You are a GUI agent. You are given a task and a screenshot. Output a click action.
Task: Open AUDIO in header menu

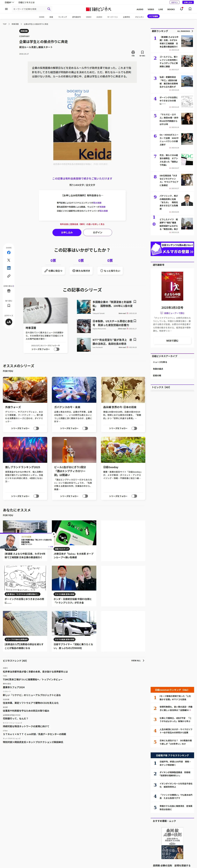pyautogui.click(x=140, y=9)
